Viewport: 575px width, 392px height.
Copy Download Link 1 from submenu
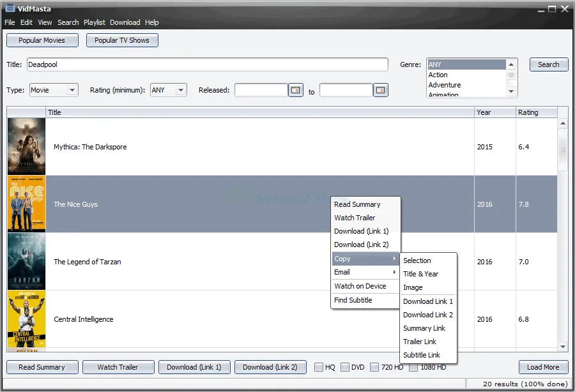pos(428,301)
